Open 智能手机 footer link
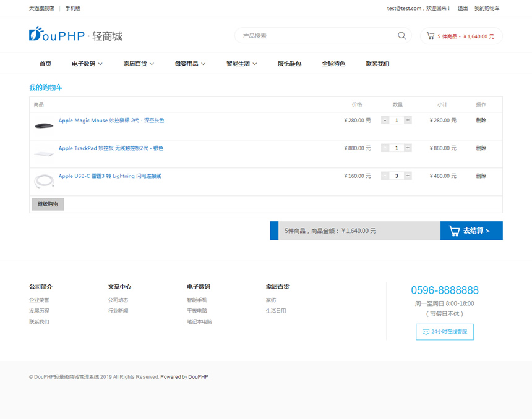The image size is (532, 419). (x=197, y=300)
